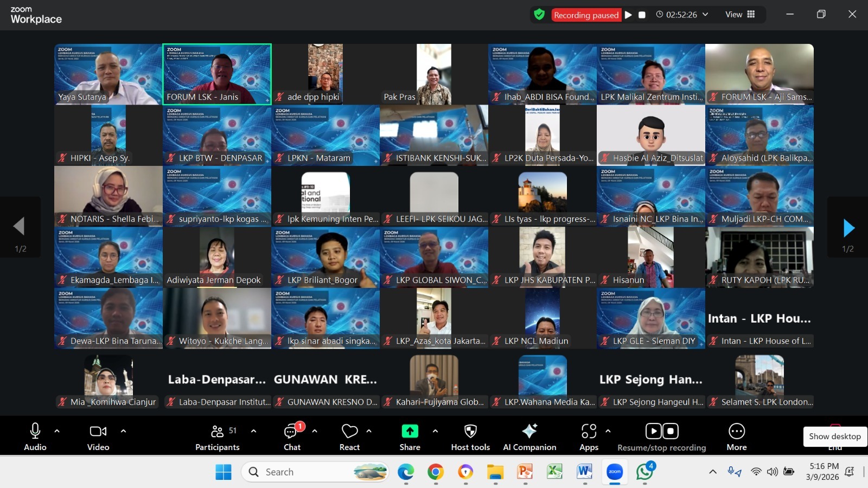Stop your video camera
Screen dimensions: 868x488
coord(98,435)
